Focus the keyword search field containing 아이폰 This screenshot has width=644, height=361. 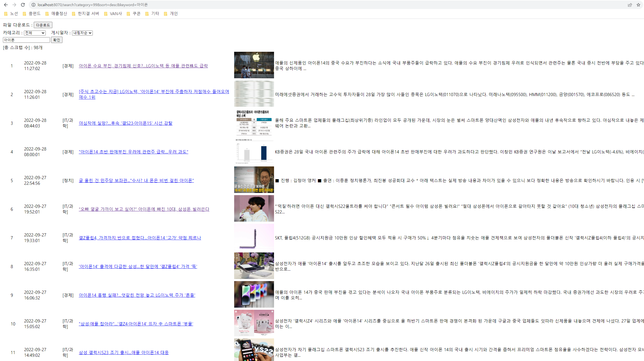click(x=26, y=40)
